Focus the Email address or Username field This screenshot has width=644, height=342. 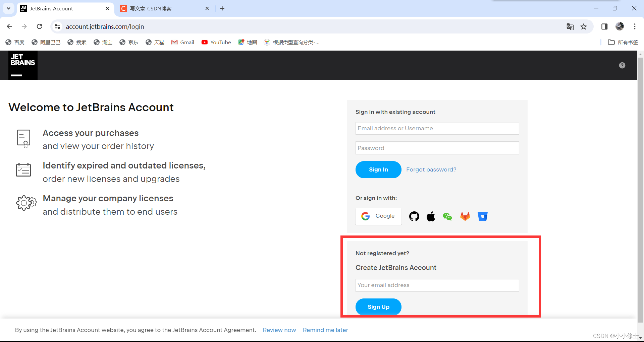437,128
